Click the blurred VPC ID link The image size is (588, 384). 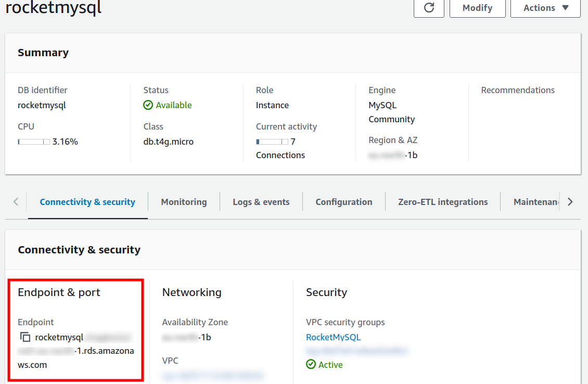click(213, 375)
